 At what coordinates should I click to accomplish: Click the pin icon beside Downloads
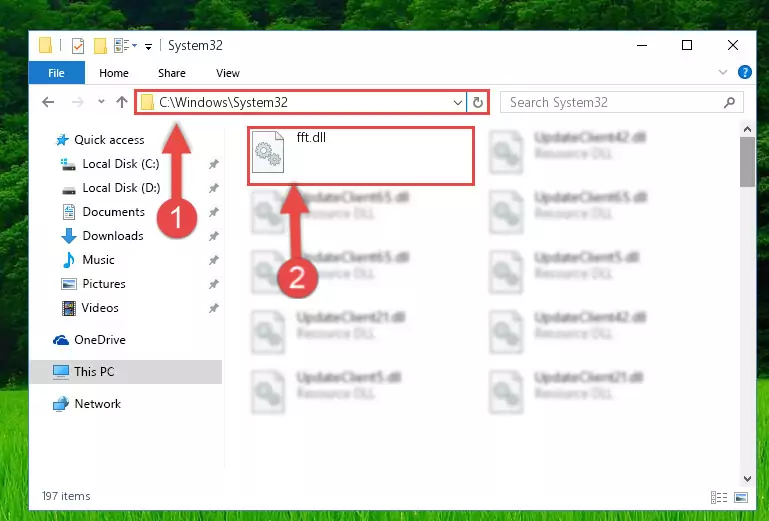213,236
